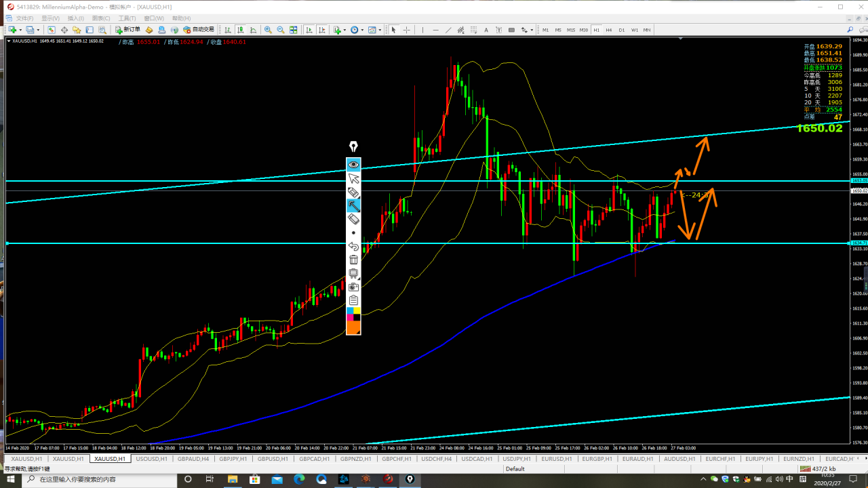Open the whiteboard tool in annotation toolbar
Image resolution: width=868 pixels, height=488 pixels.
(353, 273)
